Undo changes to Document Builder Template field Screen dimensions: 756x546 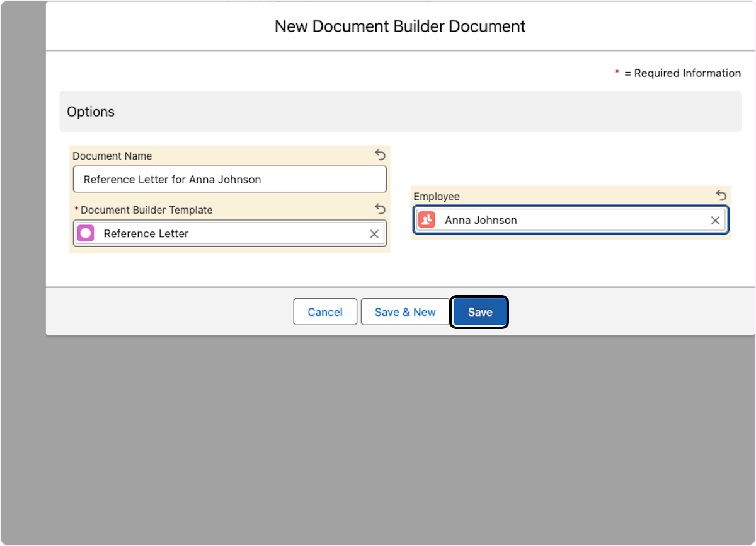pos(380,209)
